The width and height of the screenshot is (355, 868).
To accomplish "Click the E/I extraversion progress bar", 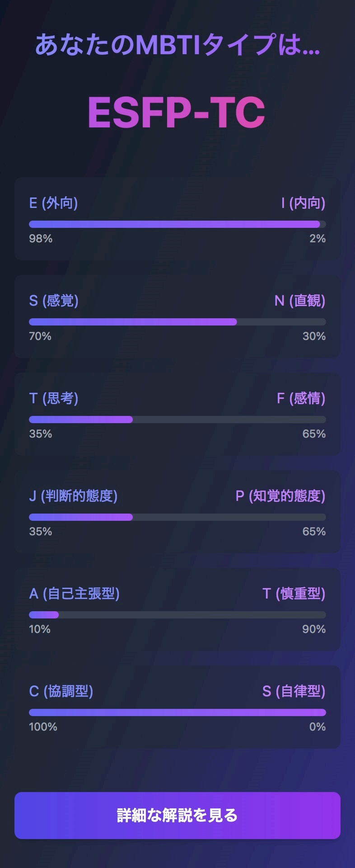I will point(177,224).
